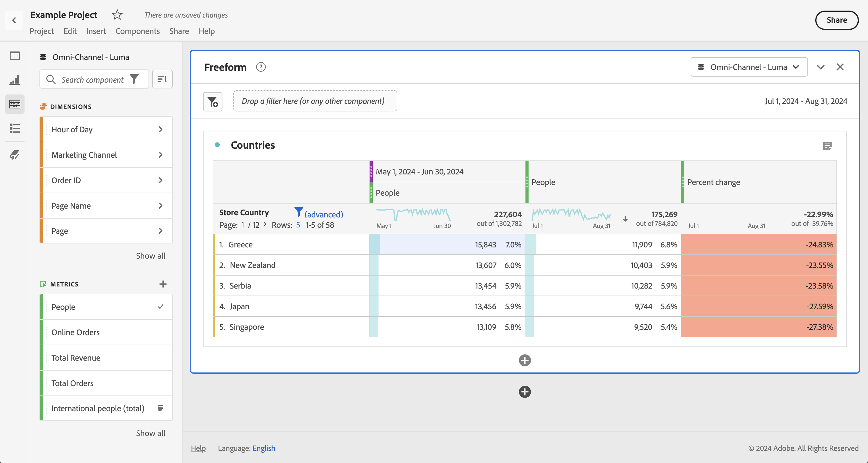Screen dimensions: 868x463
Task: Collapse the Freeform panel with chevron
Action: [820, 67]
